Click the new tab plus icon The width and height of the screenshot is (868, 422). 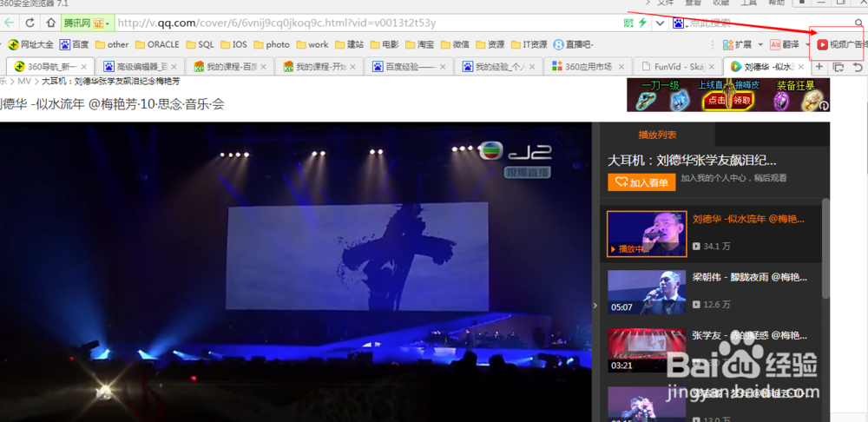pos(819,67)
